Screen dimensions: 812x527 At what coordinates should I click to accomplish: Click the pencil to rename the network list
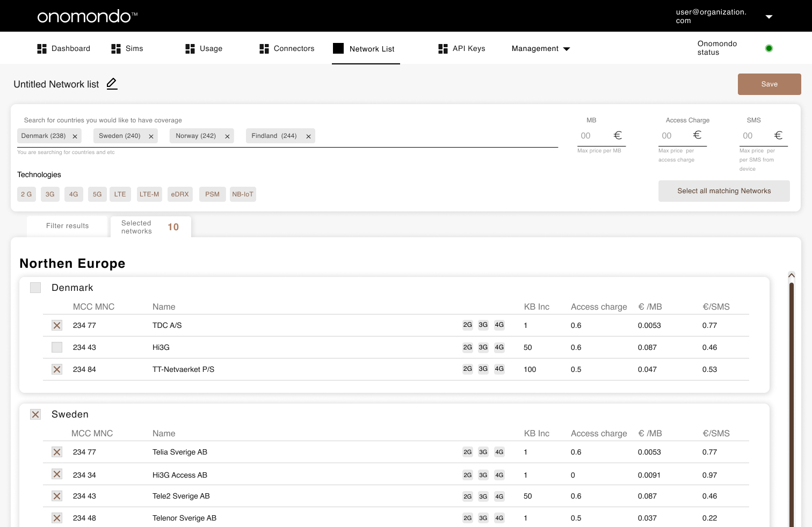[112, 84]
